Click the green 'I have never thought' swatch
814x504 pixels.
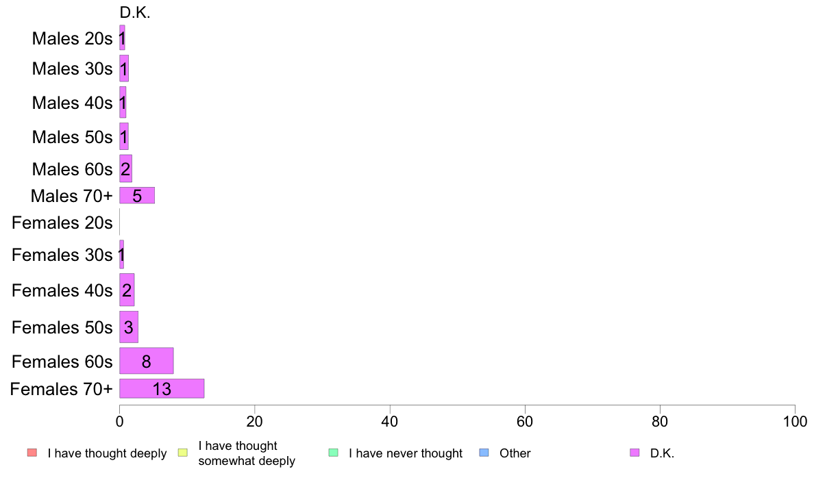click(x=333, y=453)
